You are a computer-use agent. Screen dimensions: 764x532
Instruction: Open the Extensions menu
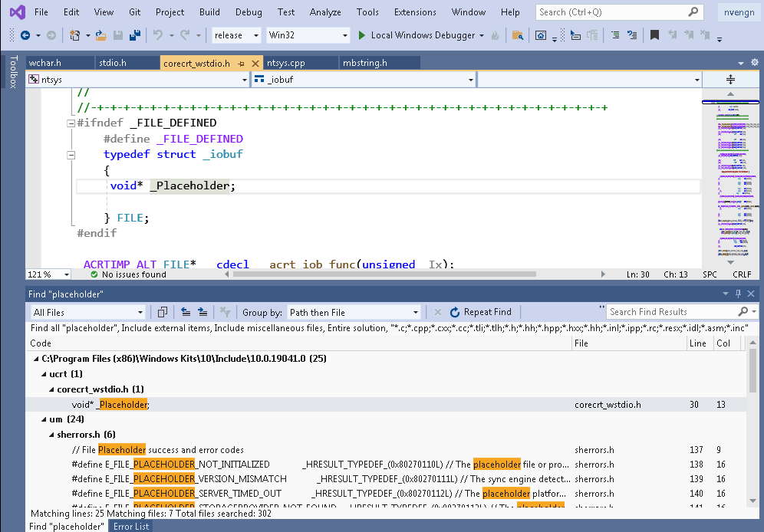point(415,12)
